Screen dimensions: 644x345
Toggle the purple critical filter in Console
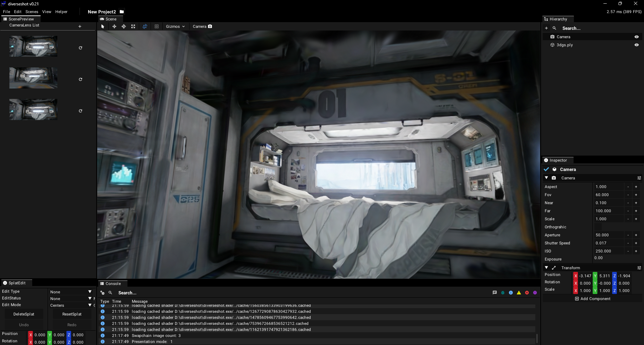(x=535, y=293)
